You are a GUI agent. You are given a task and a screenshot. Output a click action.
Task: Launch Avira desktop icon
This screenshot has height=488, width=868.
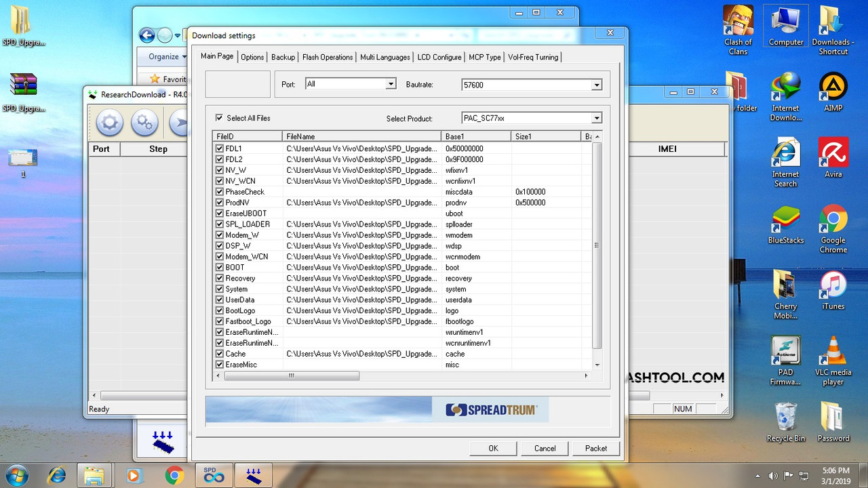[833, 158]
